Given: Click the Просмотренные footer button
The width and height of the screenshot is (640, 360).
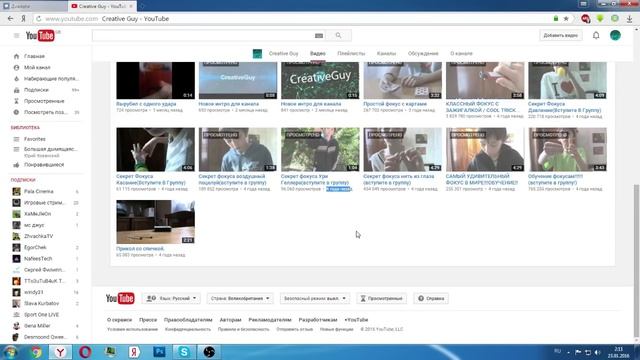Looking at the screenshot, I should pyautogui.click(x=382, y=298).
